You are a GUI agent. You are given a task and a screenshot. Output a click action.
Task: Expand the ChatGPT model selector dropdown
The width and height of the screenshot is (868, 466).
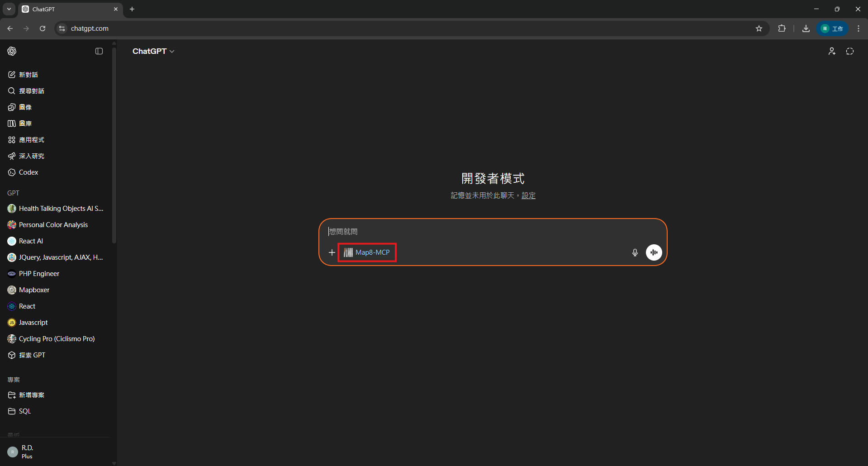pos(153,51)
